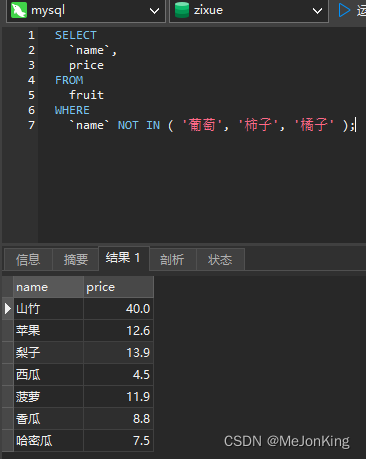Click the FROM keyword on line 4

click(69, 80)
